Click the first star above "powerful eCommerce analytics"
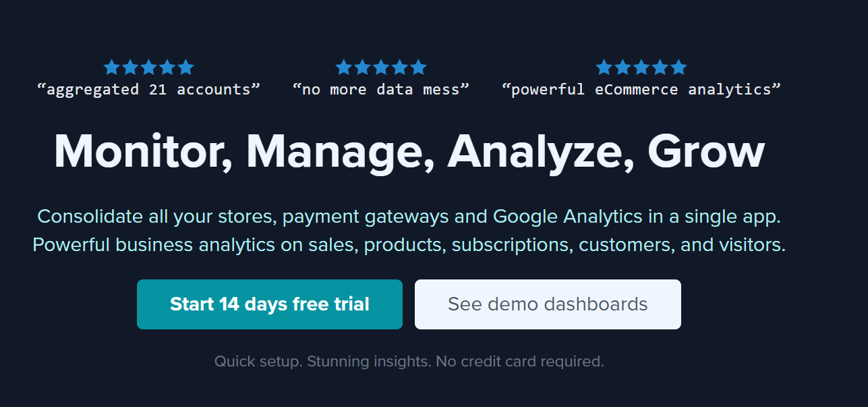The image size is (868, 407). (604, 67)
